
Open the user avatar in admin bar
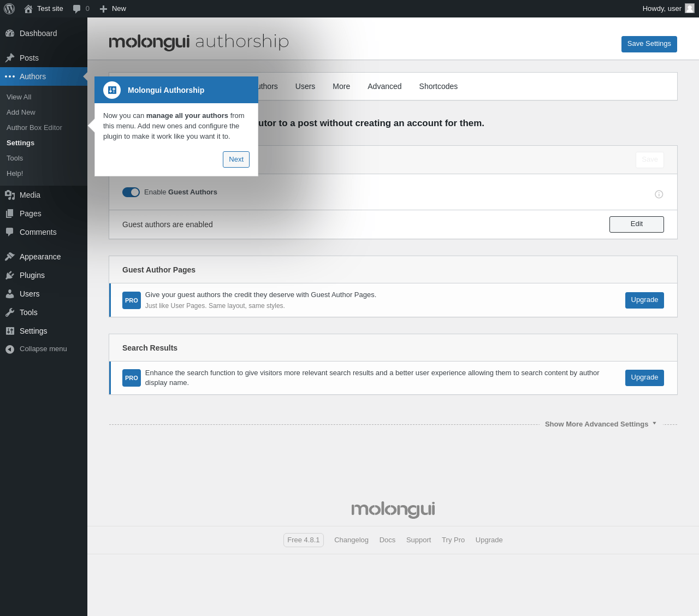click(x=690, y=8)
